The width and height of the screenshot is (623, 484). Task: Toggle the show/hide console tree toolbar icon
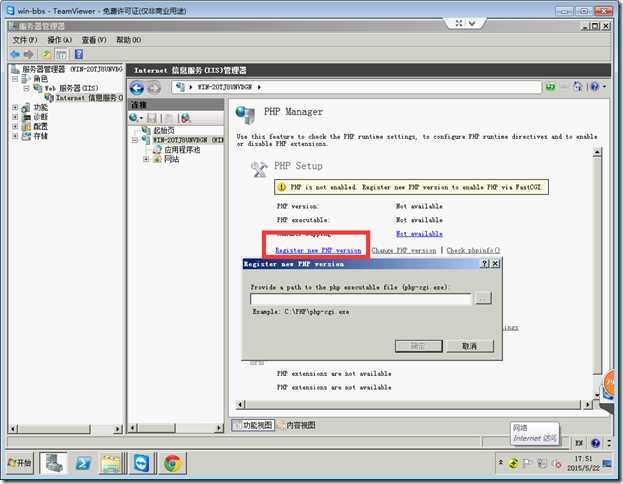(x=61, y=54)
